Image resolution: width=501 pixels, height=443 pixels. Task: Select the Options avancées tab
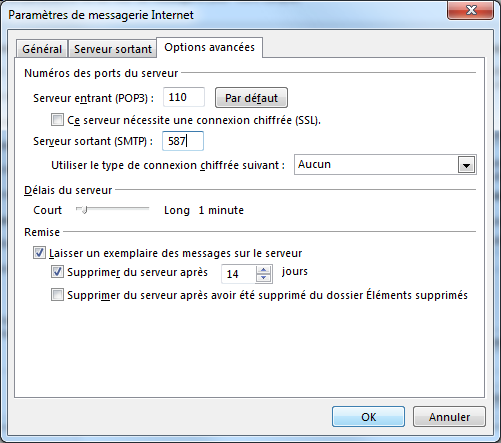pos(210,47)
